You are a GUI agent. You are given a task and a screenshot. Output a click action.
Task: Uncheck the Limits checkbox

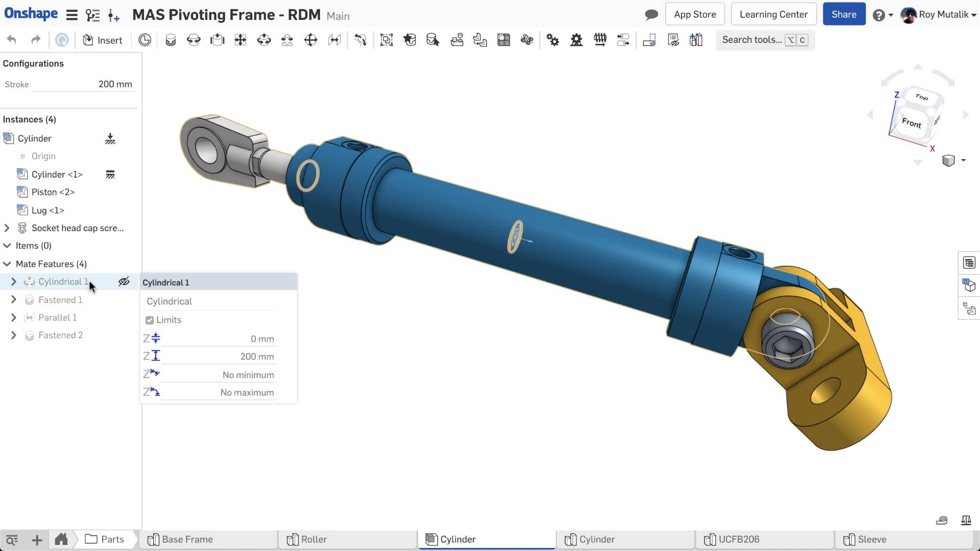pyautogui.click(x=150, y=320)
